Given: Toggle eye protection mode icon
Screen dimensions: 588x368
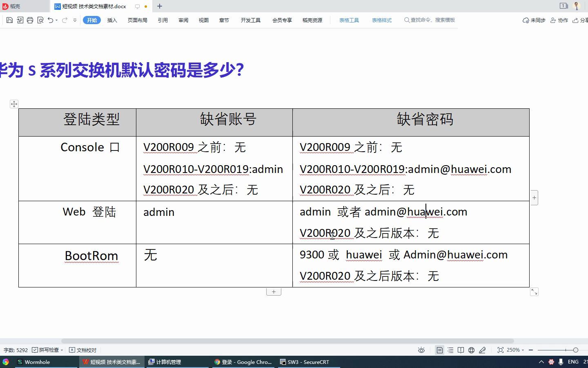Looking at the screenshot, I should tap(421, 350).
